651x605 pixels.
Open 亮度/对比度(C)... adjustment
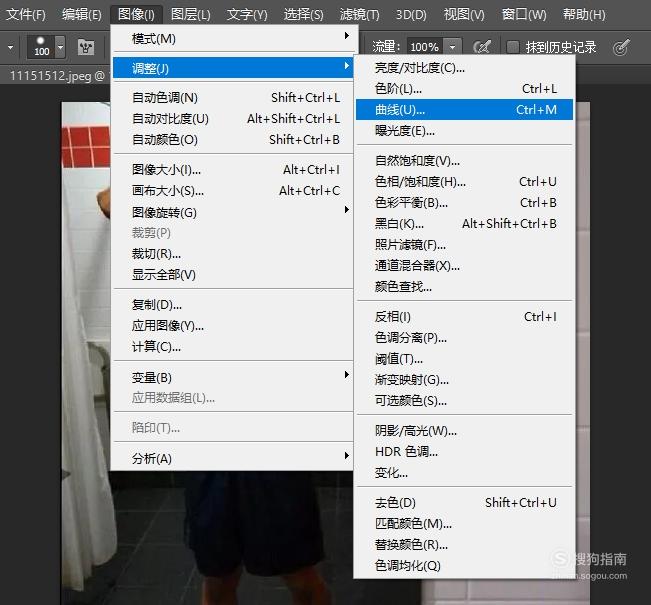(464, 68)
